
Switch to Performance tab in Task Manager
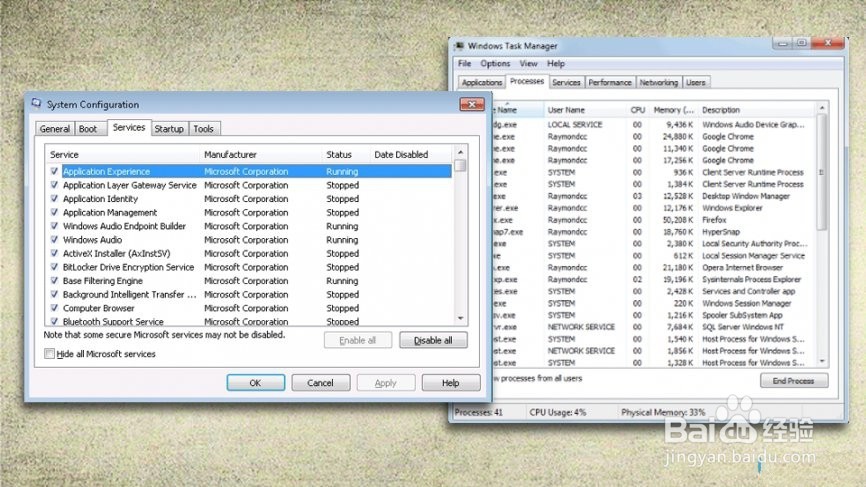click(x=610, y=82)
